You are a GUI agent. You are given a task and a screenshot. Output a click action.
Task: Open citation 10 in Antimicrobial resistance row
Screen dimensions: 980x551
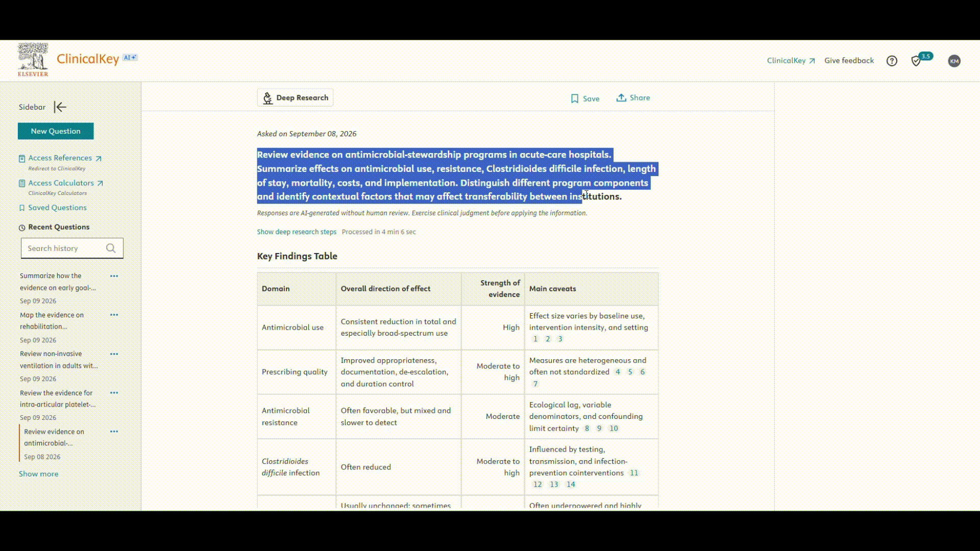click(614, 429)
